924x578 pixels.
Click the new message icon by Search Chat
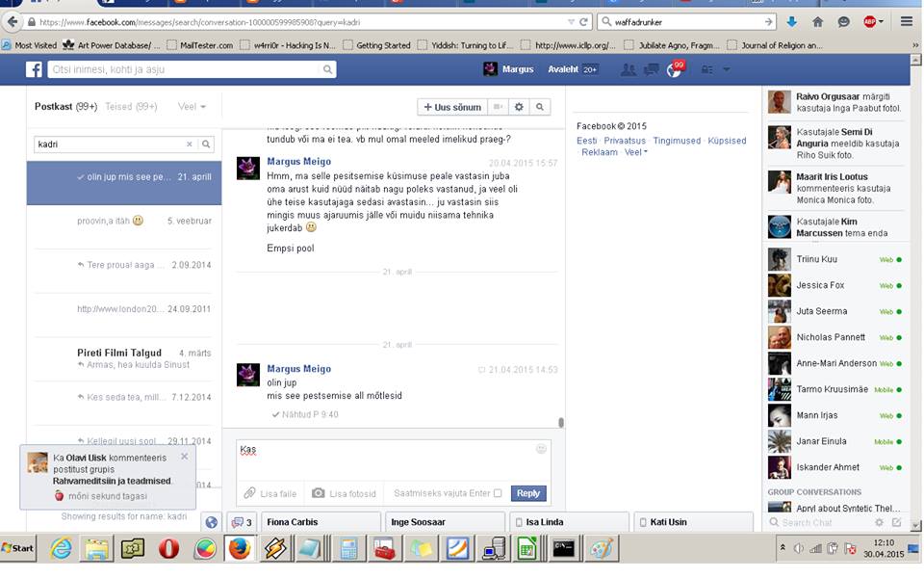[x=897, y=522]
